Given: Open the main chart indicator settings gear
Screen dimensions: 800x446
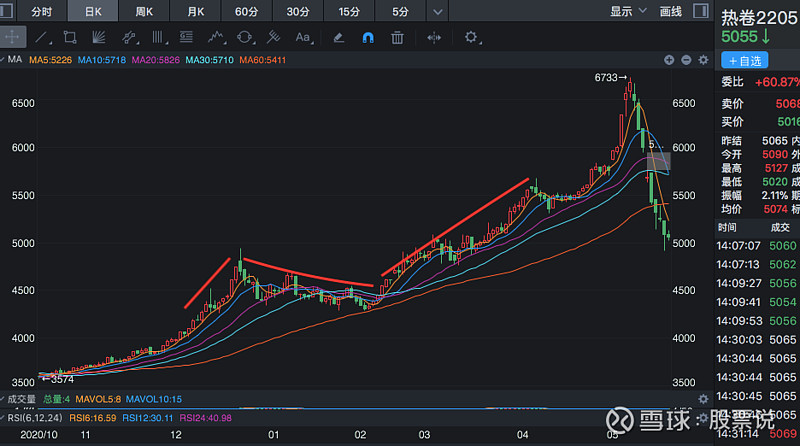Looking at the screenshot, I should (x=702, y=60).
